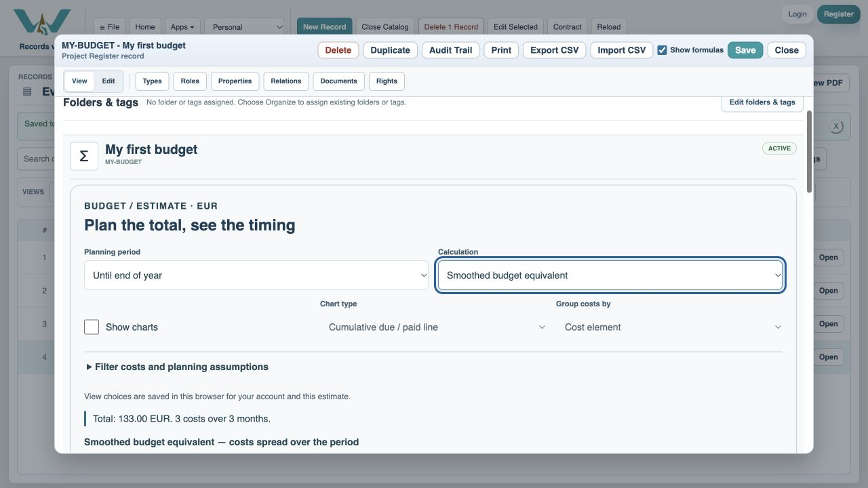Click Import CSV
The image size is (868, 488).
click(622, 50)
